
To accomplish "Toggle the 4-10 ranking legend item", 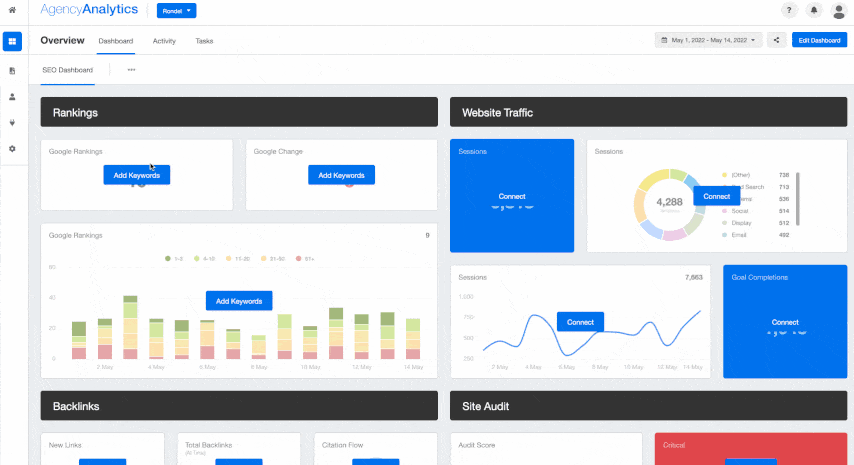I will coord(205,259).
